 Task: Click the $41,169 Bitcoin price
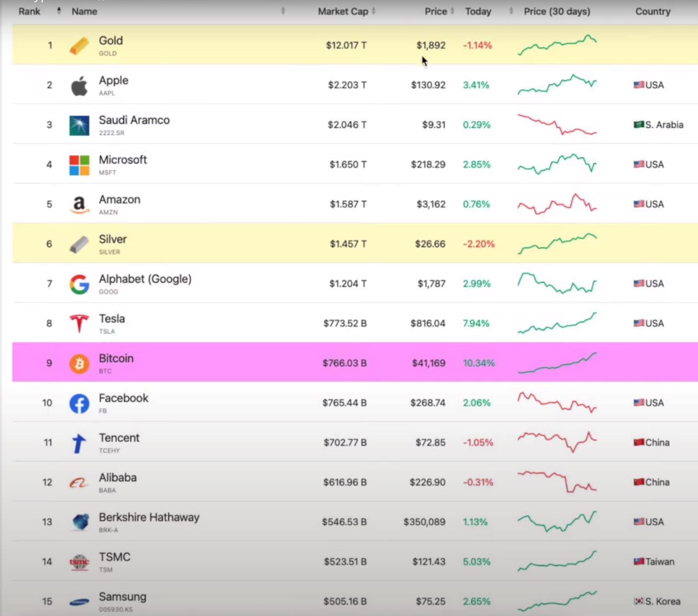click(x=429, y=363)
